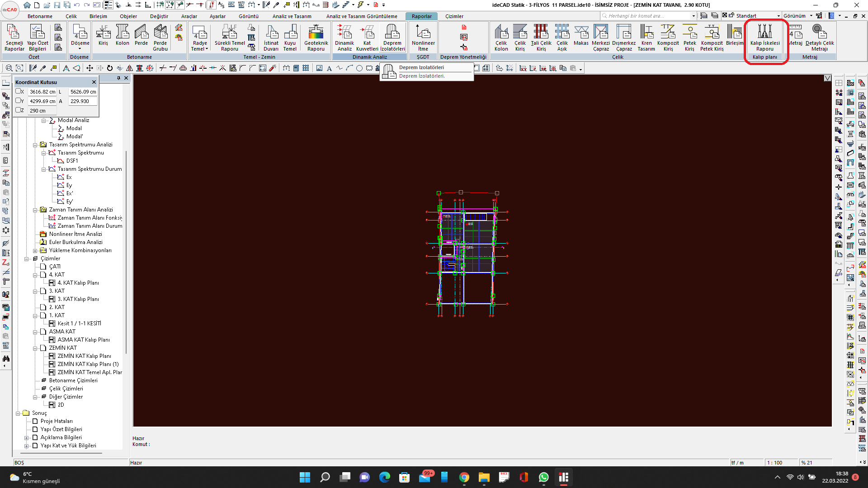The width and height of the screenshot is (868, 488).
Task: Switch to the Ayarlar tab
Action: [217, 16]
